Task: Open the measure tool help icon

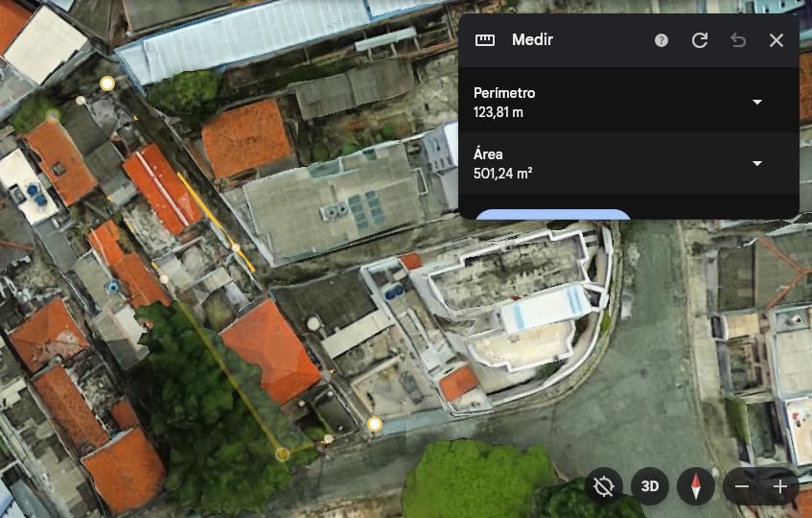Action: pos(661,40)
